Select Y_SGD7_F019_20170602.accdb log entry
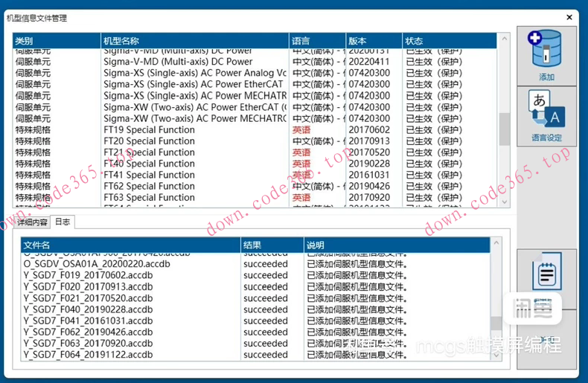 click(x=255, y=275)
